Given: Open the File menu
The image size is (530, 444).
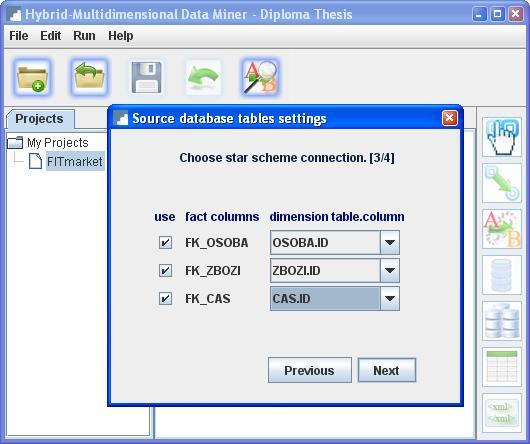Looking at the screenshot, I should click(19, 35).
